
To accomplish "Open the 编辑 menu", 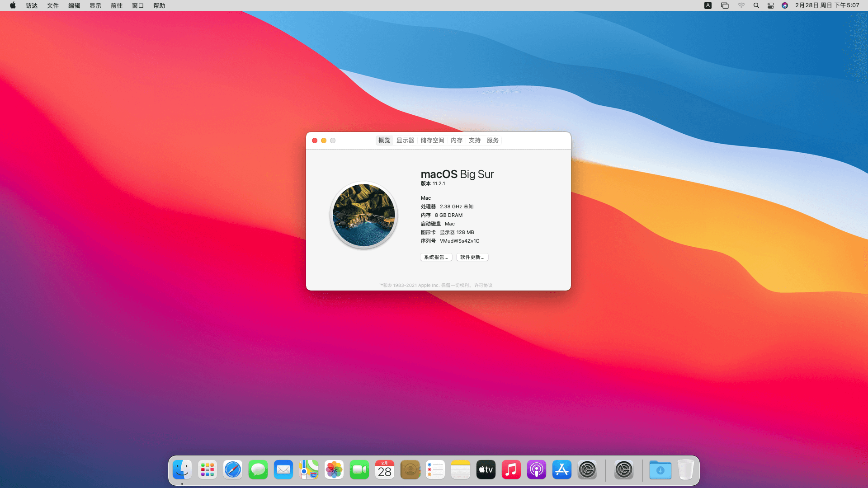I will click(74, 5).
